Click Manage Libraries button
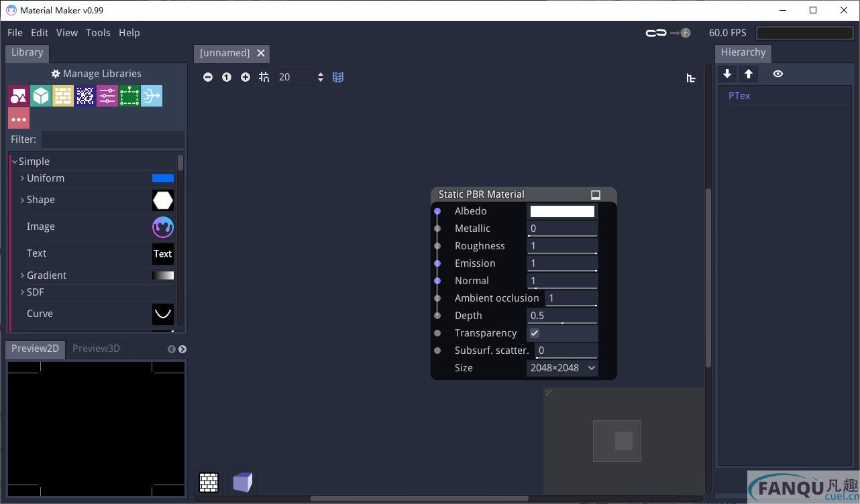The width and height of the screenshot is (860, 504). coord(96,74)
